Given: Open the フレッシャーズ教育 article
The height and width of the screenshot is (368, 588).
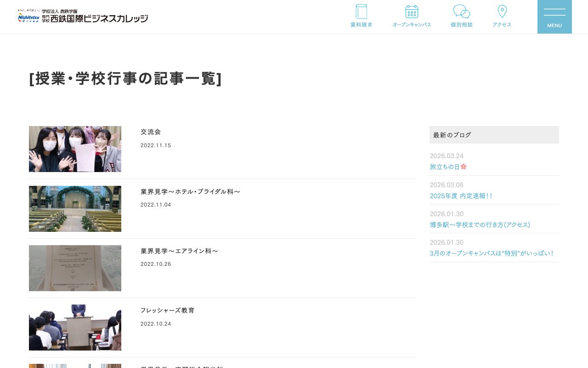Looking at the screenshot, I should 167,310.
